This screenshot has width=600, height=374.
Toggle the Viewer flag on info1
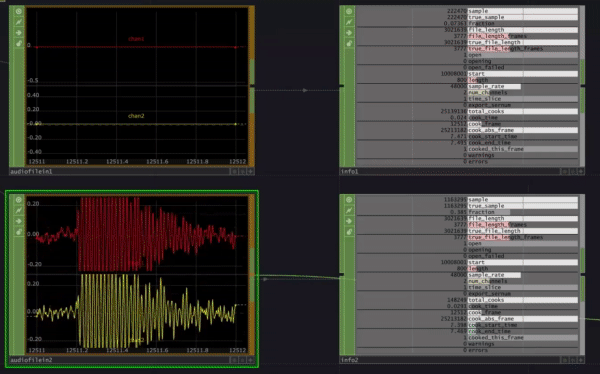[x=349, y=11]
